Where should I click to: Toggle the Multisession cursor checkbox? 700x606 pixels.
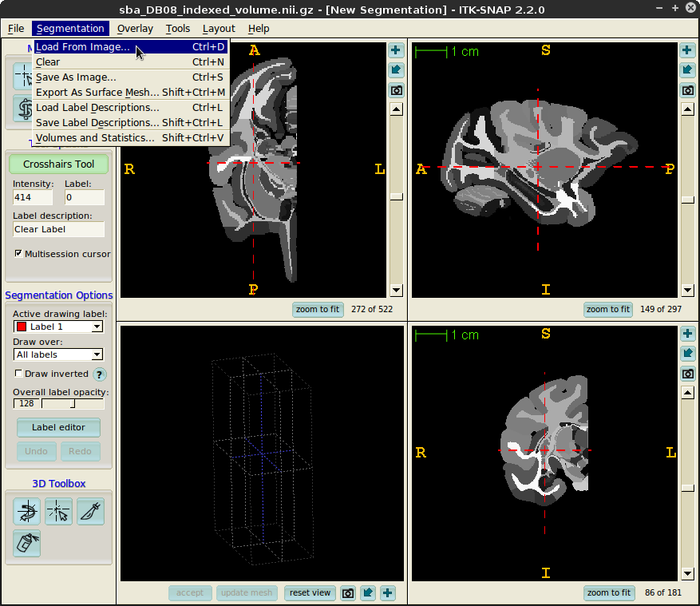click(x=18, y=254)
